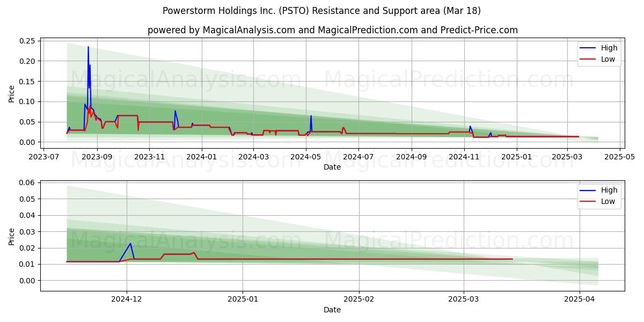This screenshot has height=322, width=644.
Task: Click the '0.25' price tick label
Action: coord(27,41)
